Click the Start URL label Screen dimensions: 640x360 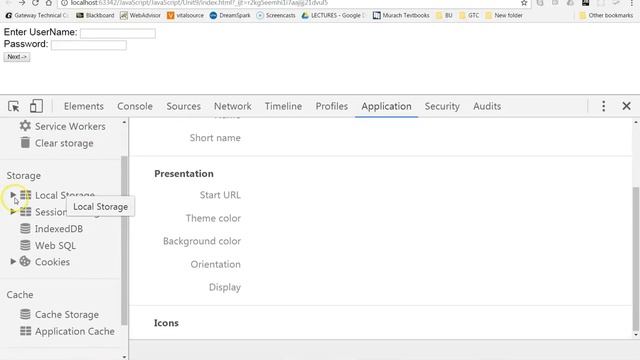coord(220,195)
